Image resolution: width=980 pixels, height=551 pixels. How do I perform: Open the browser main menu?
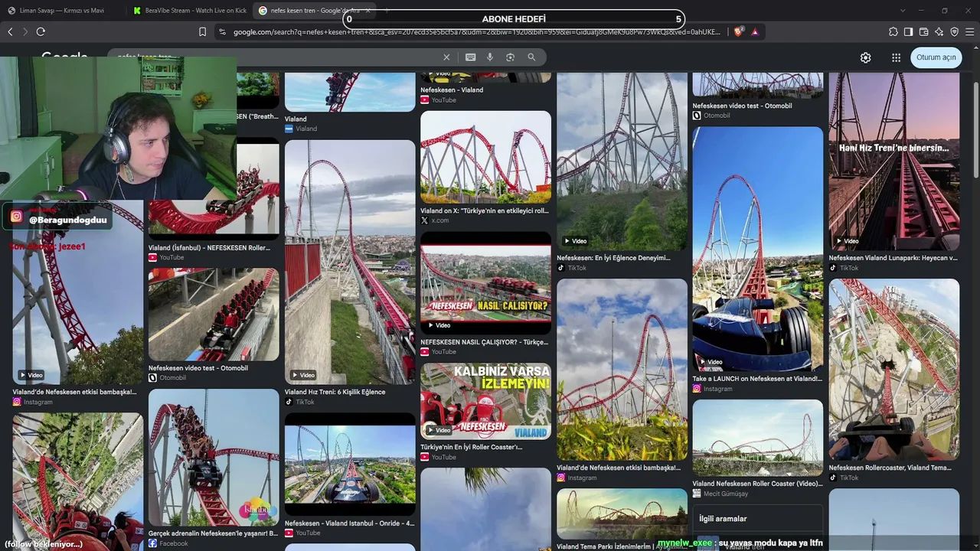click(970, 31)
